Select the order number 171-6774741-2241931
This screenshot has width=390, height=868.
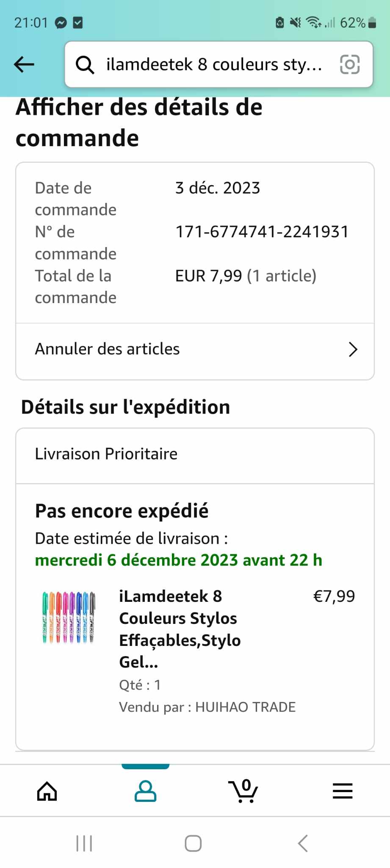tap(262, 232)
